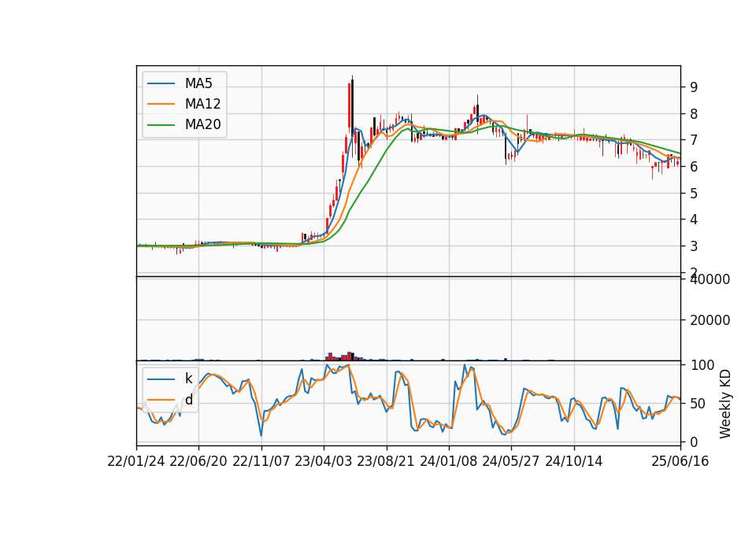
Task: Click the date label 22/01/24
Action: [136, 461]
